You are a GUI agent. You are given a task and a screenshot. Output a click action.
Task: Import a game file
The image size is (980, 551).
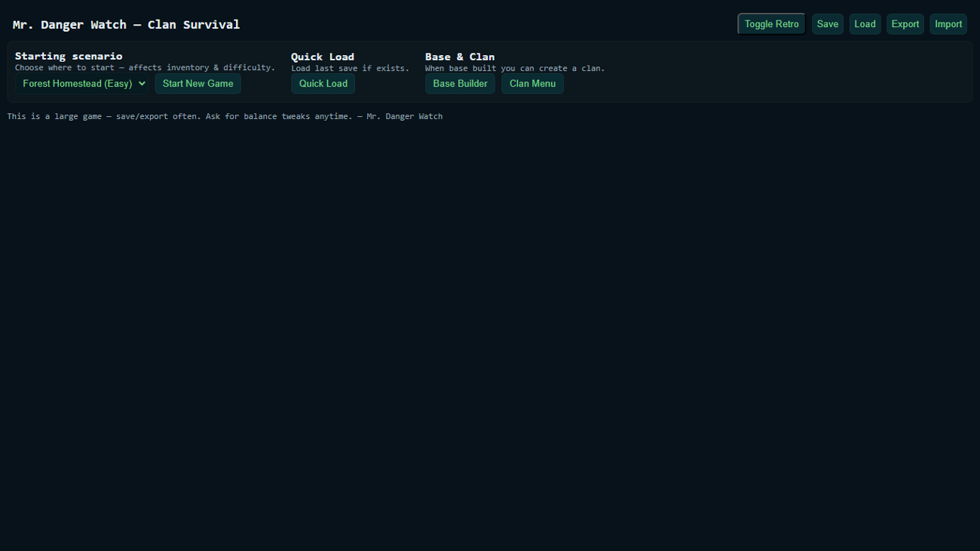click(948, 23)
